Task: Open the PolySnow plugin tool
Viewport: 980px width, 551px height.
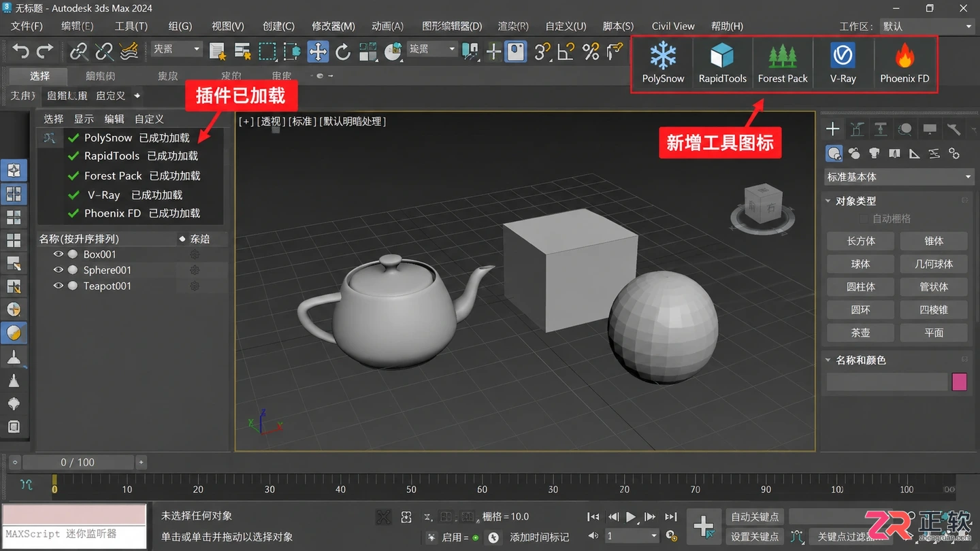Action: [x=663, y=63]
